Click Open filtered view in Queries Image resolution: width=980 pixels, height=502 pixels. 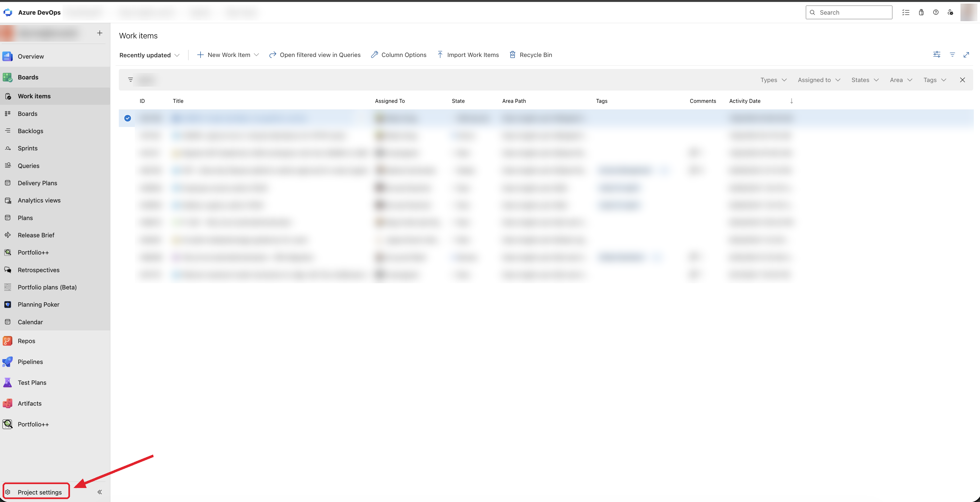[x=315, y=55]
